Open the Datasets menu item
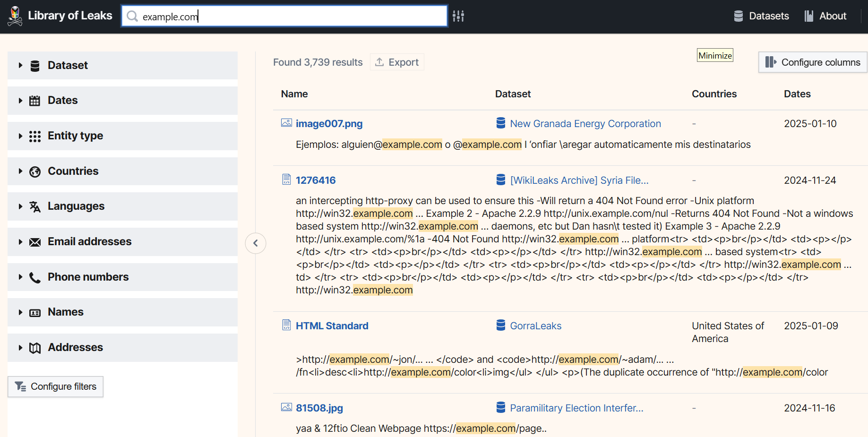868x437 pixels. 761,16
